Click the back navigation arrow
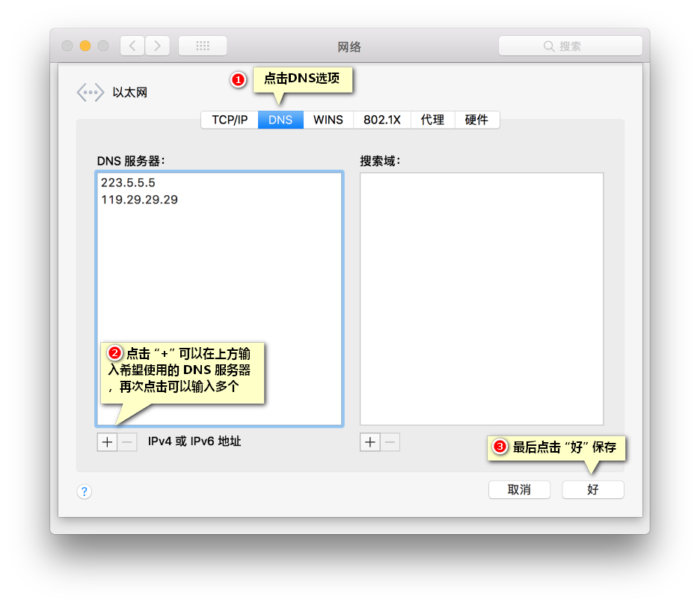 (132, 45)
